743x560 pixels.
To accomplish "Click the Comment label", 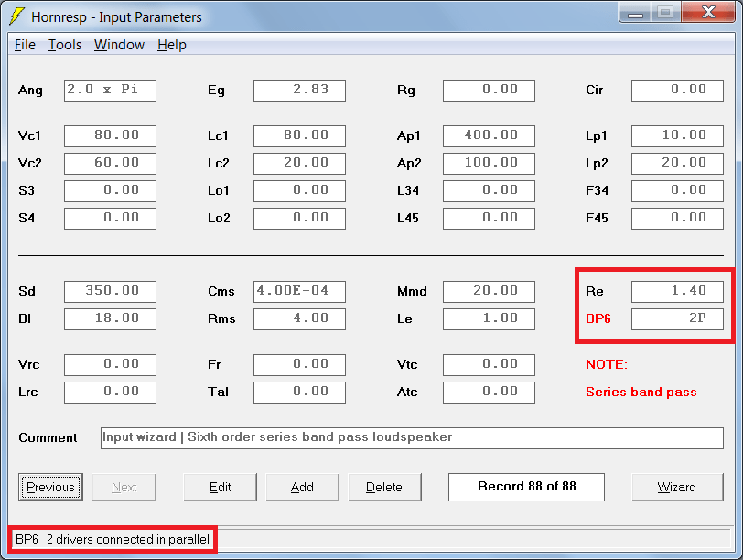I will pyautogui.click(x=48, y=437).
